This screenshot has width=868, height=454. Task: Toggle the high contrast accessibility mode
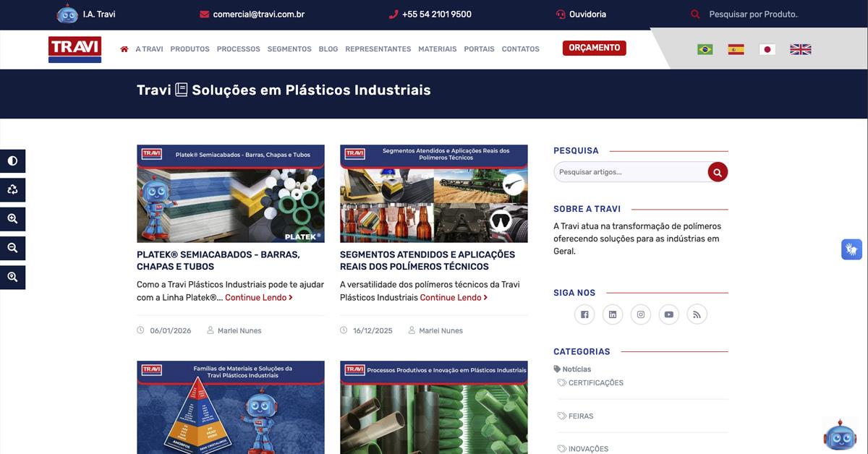point(12,160)
